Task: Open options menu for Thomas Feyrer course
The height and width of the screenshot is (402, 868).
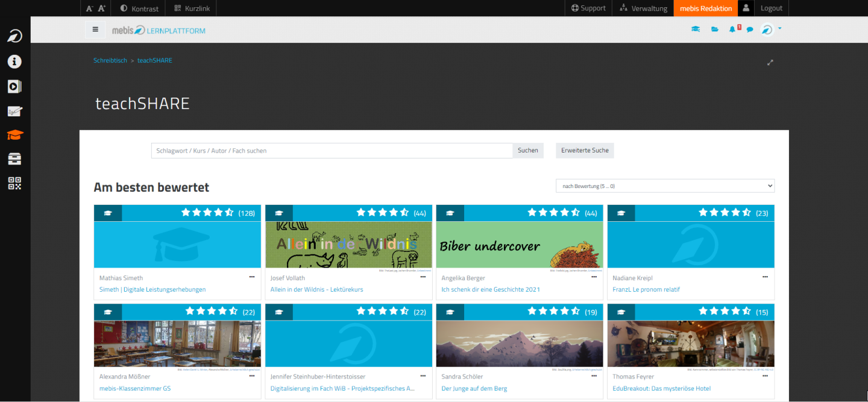Action: pos(765,376)
